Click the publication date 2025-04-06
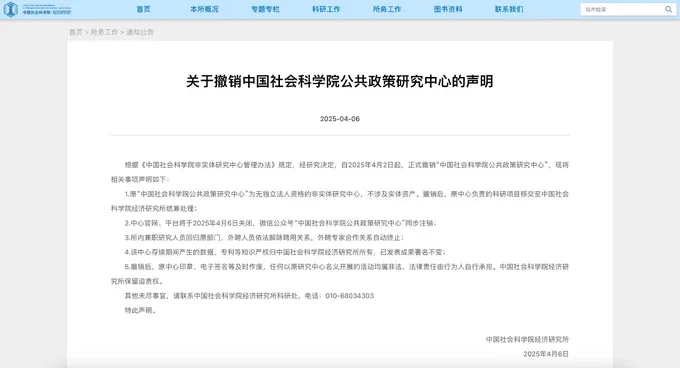 340,119
